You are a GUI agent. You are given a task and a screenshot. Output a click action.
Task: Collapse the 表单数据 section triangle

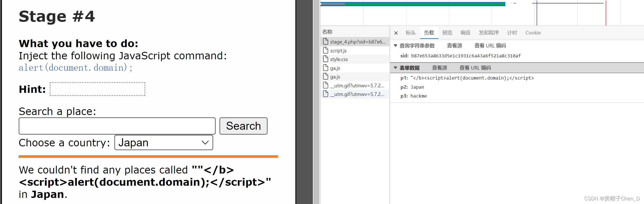click(395, 68)
